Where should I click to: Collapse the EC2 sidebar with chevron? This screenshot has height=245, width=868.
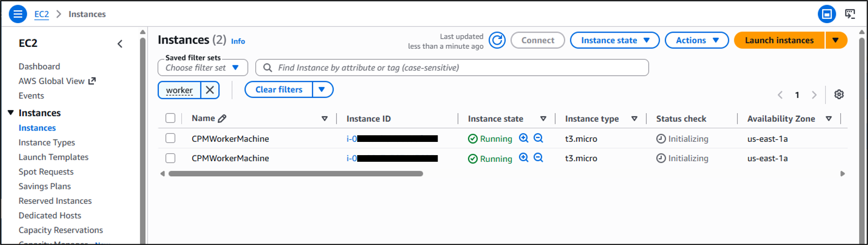tap(120, 44)
